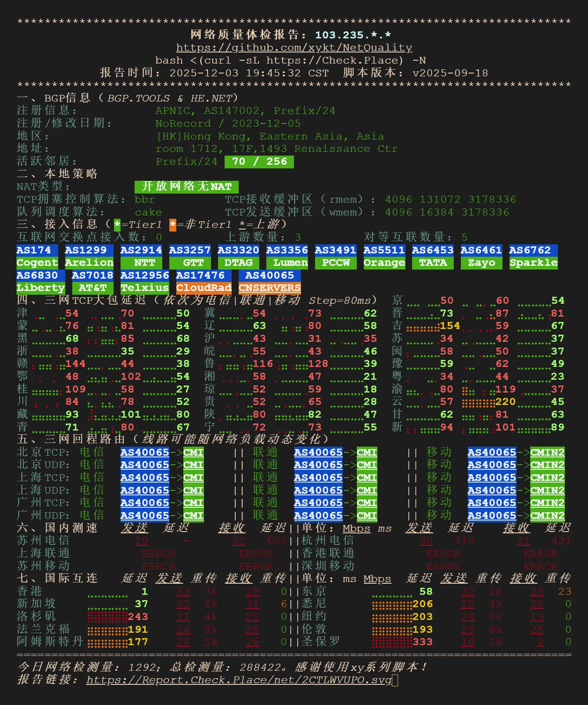Click the 苏州电信 send speed value 19

(x=141, y=541)
